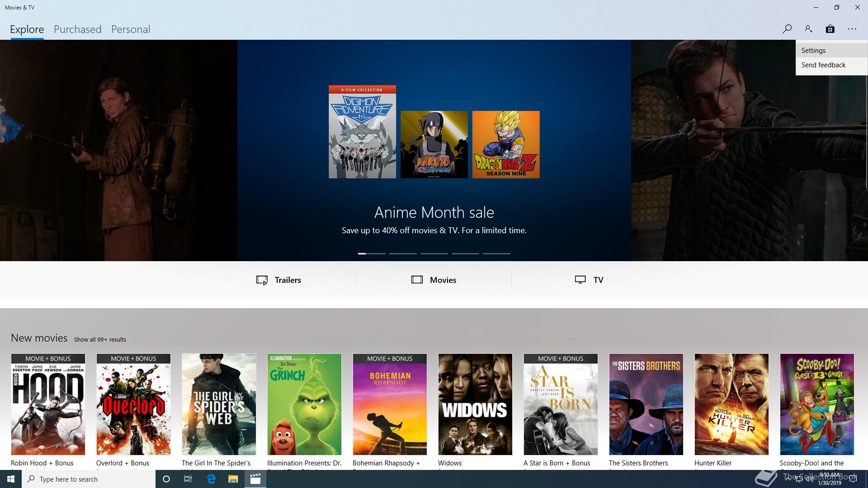Jump to the fifth carousel indicator

tap(496, 253)
